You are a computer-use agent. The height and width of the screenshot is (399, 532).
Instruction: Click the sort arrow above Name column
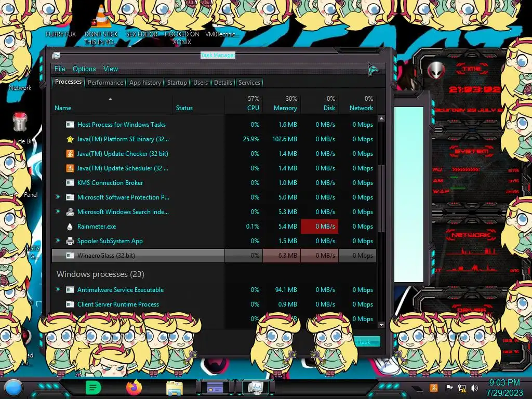coord(110,99)
